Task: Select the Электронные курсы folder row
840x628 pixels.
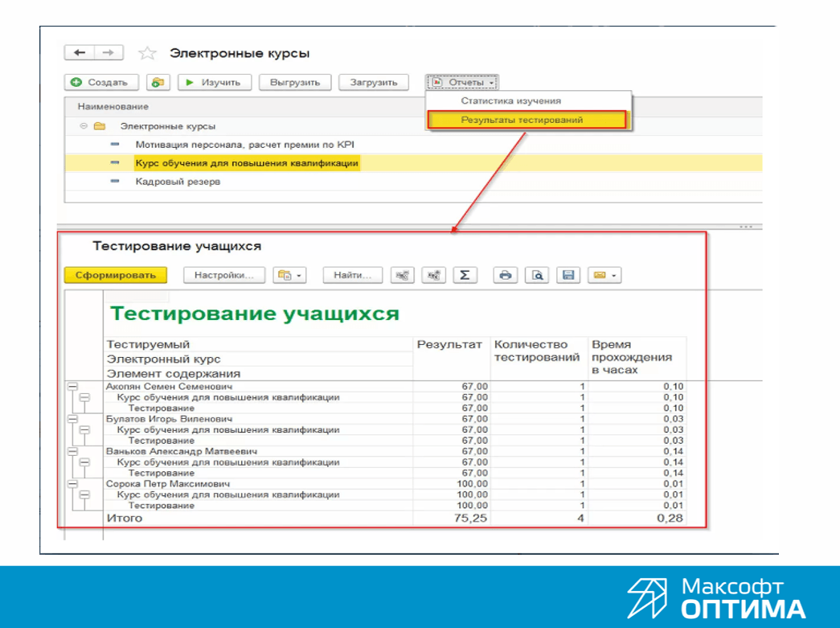Action: (x=413, y=126)
